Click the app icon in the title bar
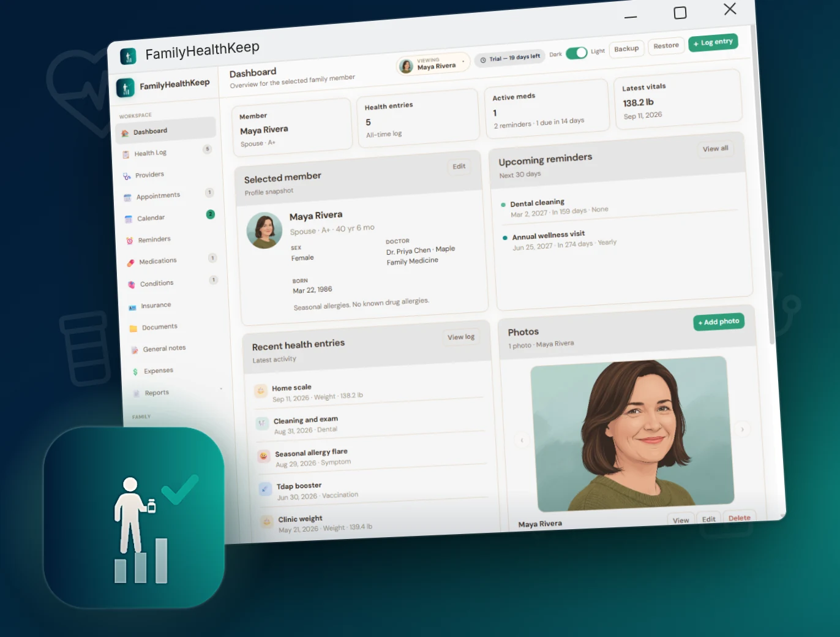840x637 pixels. coord(128,57)
